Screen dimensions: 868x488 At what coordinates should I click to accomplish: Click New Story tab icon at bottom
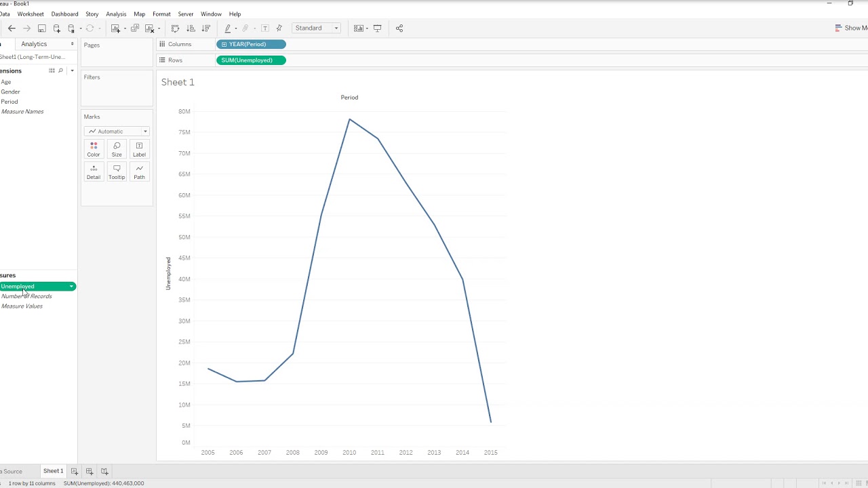104,471
